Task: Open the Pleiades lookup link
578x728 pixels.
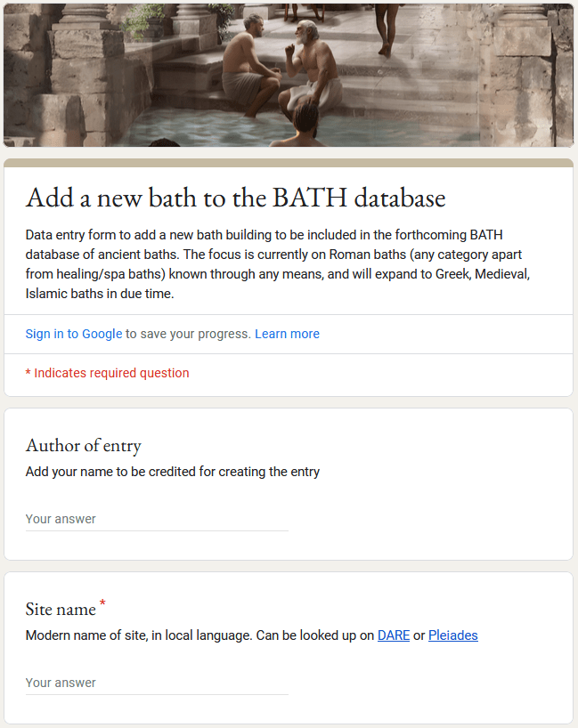Action: (x=453, y=635)
